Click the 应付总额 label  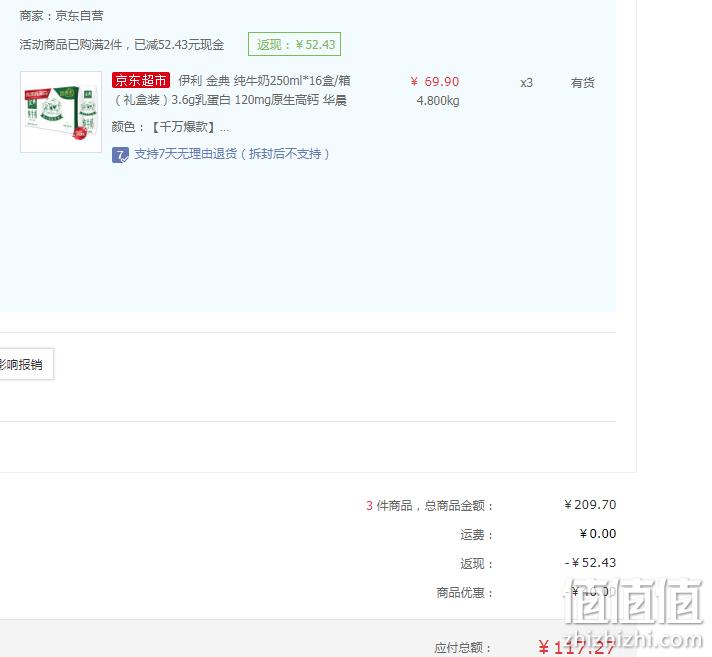click(x=463, y=648)
